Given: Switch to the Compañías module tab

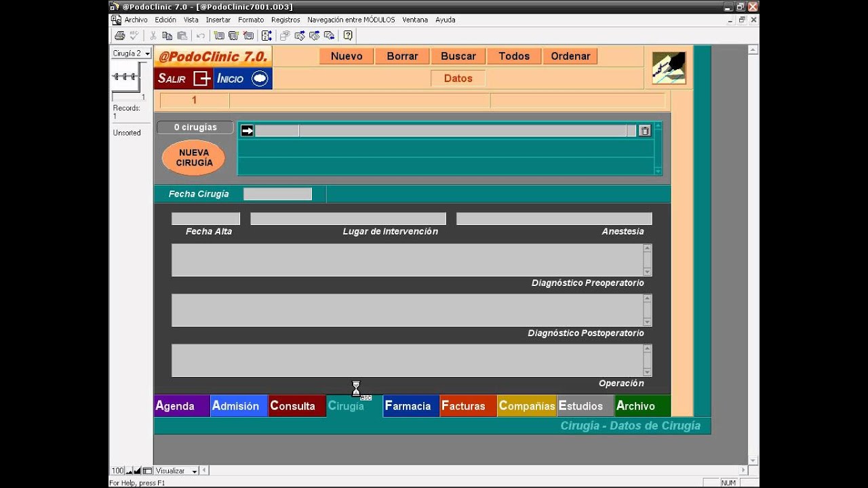Looking at the screenshot, I should (527, 406).
